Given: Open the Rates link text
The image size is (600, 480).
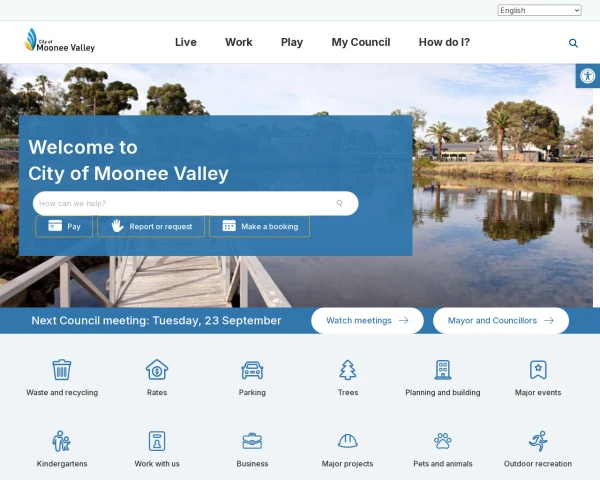Looking at the screenshot, I should click(157, 392).
